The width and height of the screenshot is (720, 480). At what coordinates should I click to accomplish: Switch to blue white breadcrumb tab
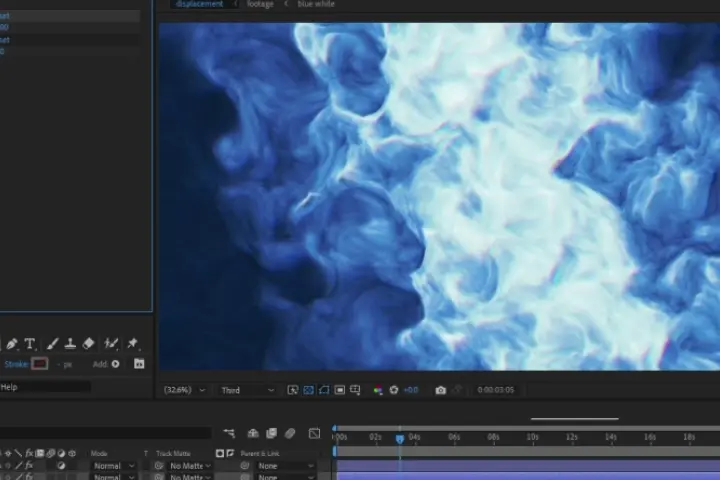tap(316, 4)
